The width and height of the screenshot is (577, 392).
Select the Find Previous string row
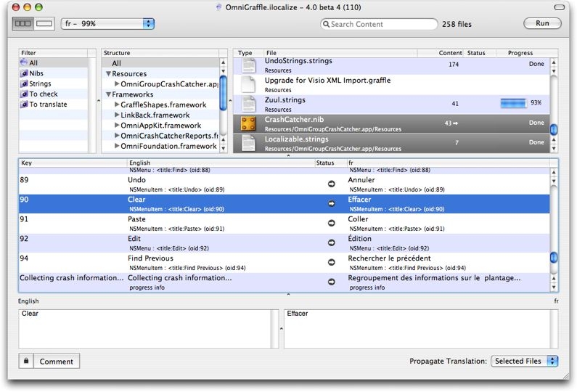pyautogui.click(x=284, y=263)
